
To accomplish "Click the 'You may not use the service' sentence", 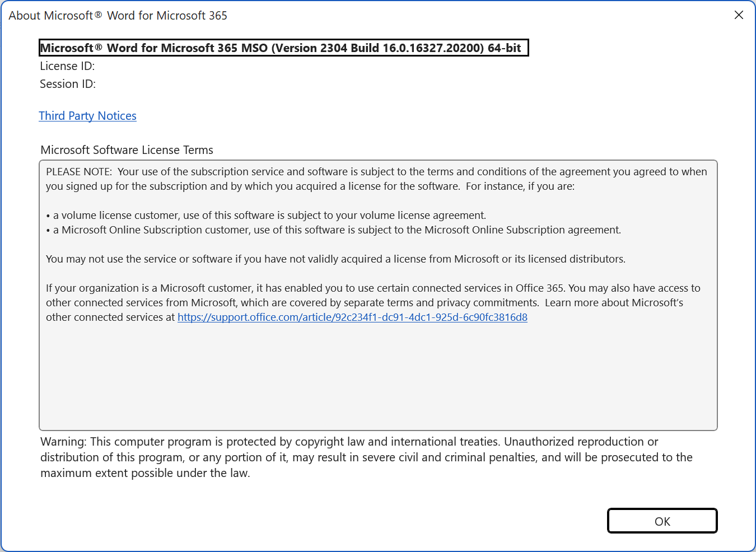I will coord(336,259).
